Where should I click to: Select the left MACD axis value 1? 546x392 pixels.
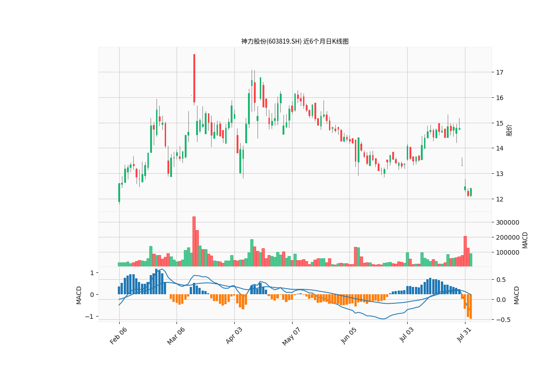click(91, 273)
